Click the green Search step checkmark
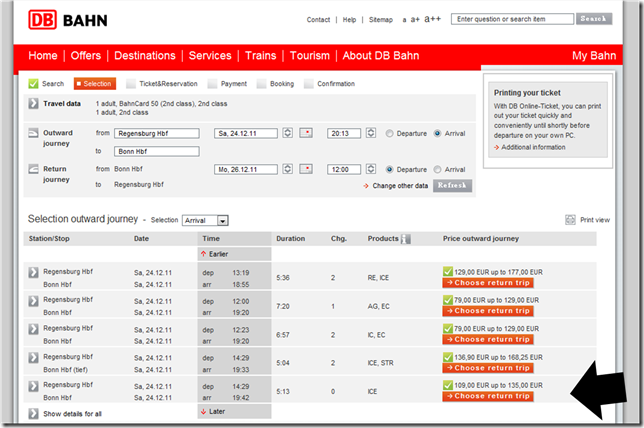Image resolution: width=644 pixels, height=428 pixels. (33, 84)
